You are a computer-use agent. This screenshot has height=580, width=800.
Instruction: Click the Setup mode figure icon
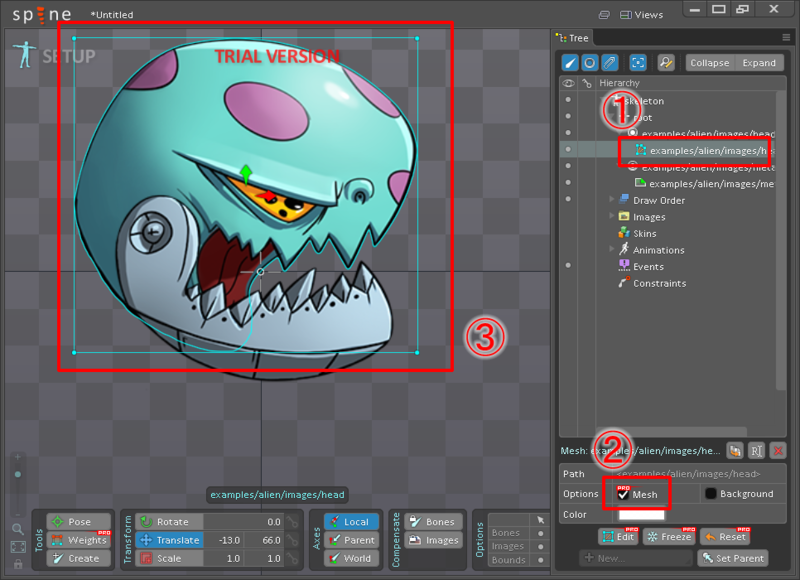pos(24,55)
